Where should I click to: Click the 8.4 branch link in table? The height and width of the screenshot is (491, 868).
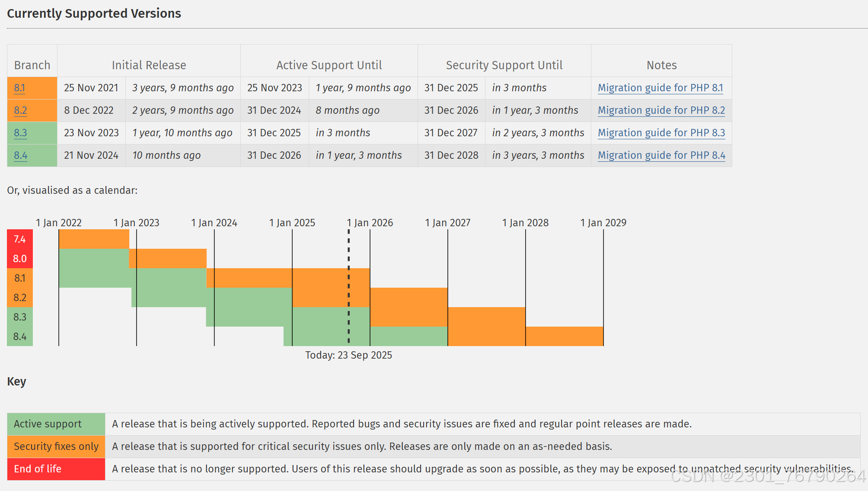point(20,155)
